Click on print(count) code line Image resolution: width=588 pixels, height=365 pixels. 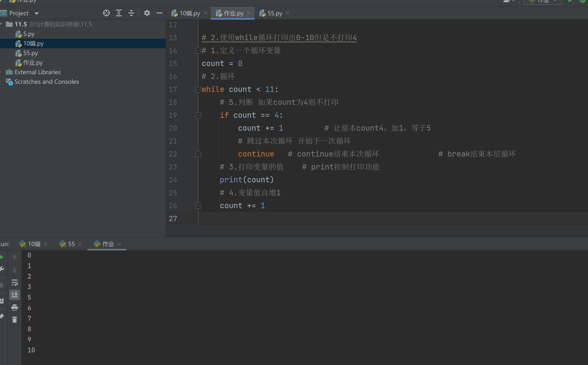coord(247,180)
